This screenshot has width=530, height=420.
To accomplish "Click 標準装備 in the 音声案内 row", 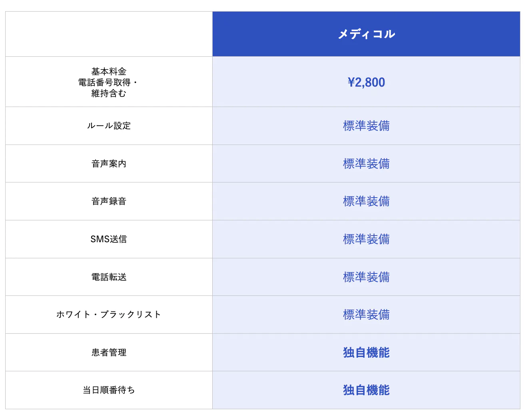I will click(366, 164).
